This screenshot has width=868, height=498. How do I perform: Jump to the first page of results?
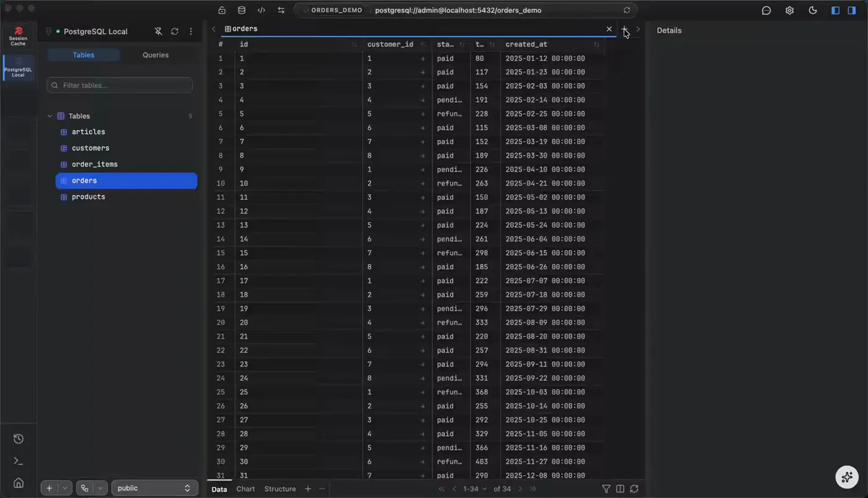(441, 489)
